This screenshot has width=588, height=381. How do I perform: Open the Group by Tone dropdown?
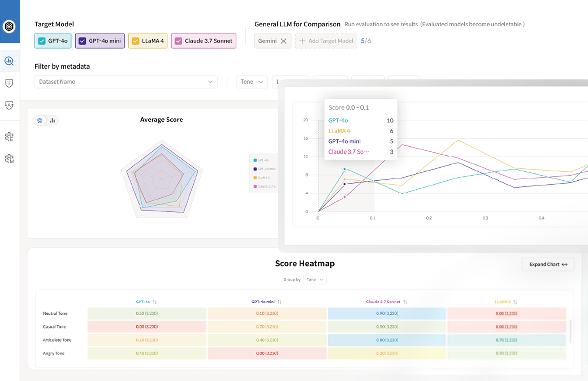(x=314, y=280)
